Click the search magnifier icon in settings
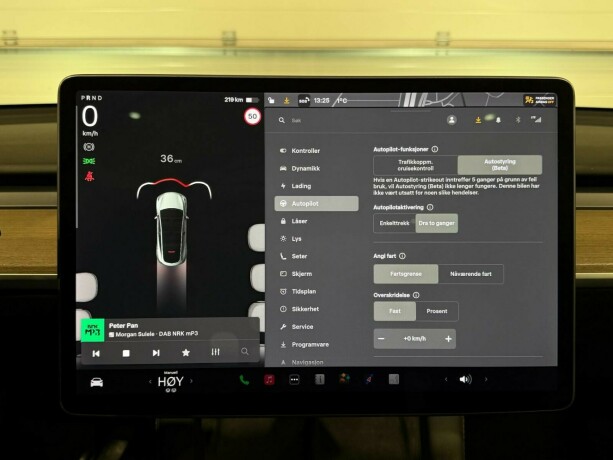Viewport: 613px width, 460px height. click(x=281, y=120)
